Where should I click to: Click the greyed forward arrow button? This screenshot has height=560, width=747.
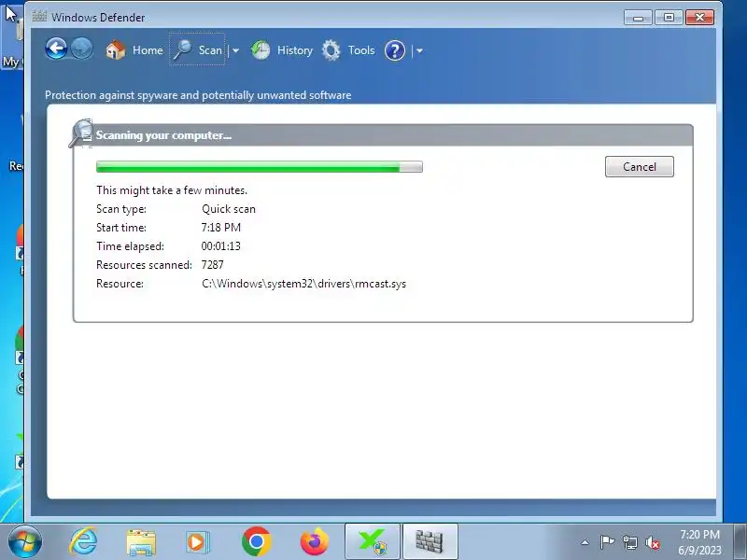[x=81, y=49]
